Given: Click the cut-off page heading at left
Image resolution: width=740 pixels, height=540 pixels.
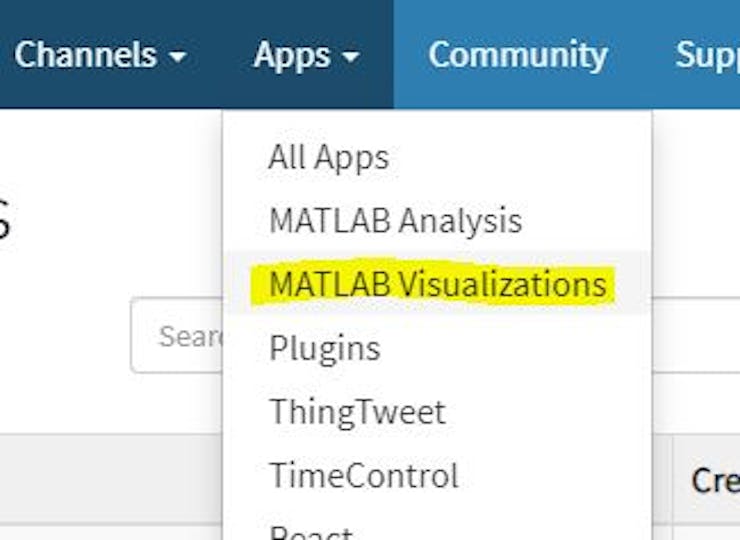Looking at the screenshot, I should tap(5, 222).
